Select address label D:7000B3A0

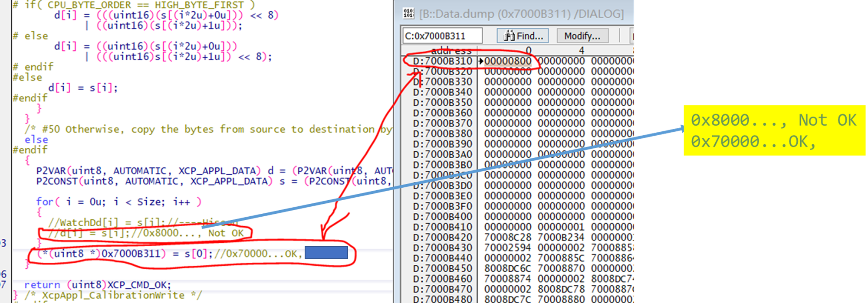(x=442, y=154)
